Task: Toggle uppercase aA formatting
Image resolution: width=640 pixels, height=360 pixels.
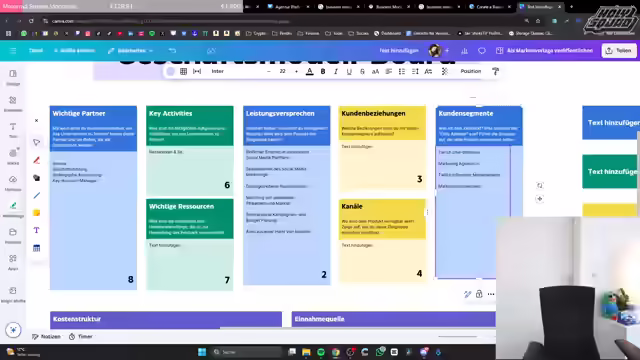Action: (x=376, y=71)
